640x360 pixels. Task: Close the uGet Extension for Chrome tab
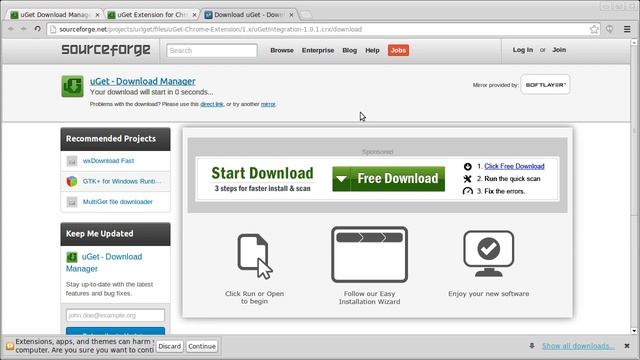[194, 15]
